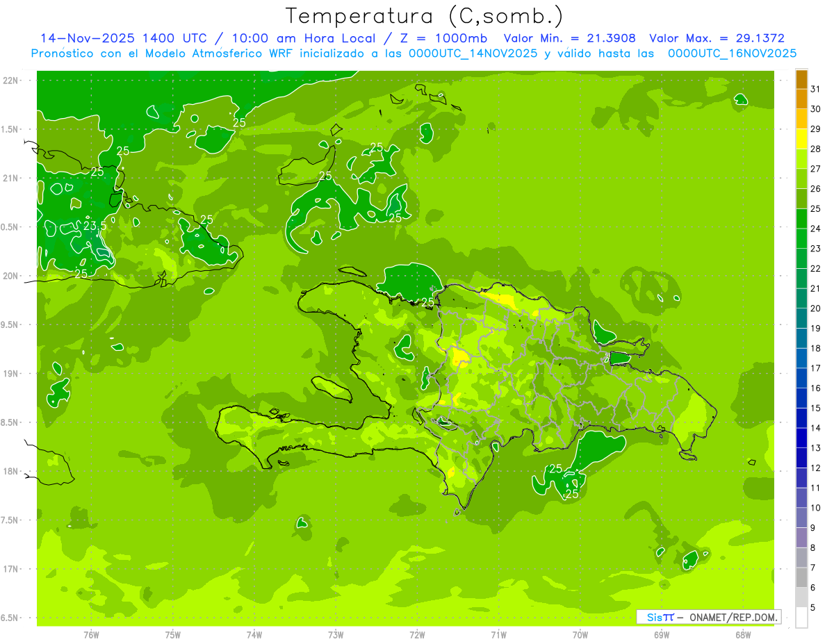Click the 8.5N latitude axis label
Viewport: 834px width, 644px height.
point(10,422)
